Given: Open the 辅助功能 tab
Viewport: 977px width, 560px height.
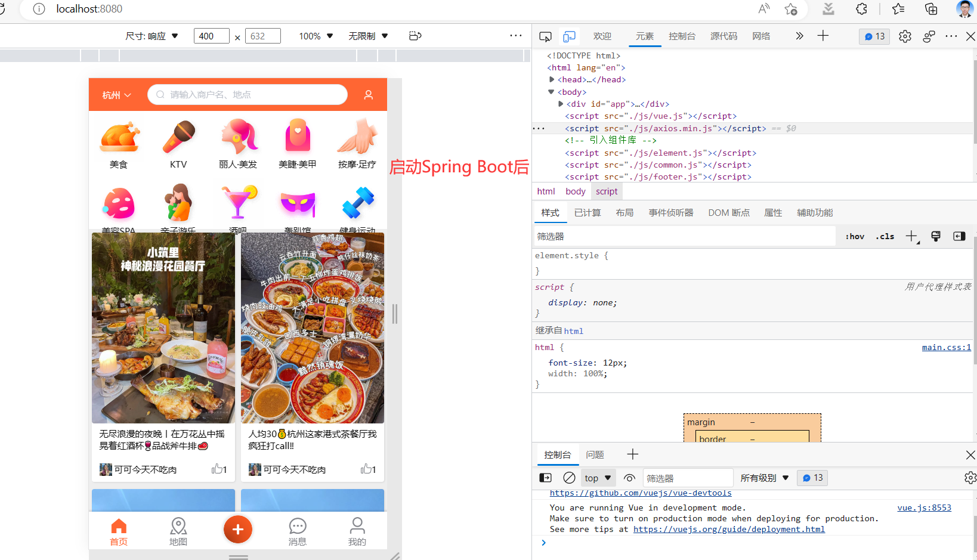Looking at the screenshot, I should [x=815, y=213].
